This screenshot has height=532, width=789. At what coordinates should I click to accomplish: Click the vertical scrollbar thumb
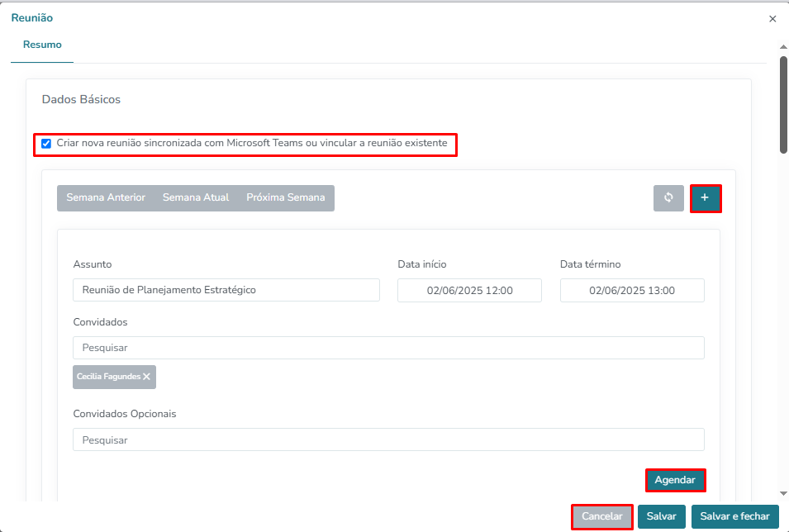point(783,104)
